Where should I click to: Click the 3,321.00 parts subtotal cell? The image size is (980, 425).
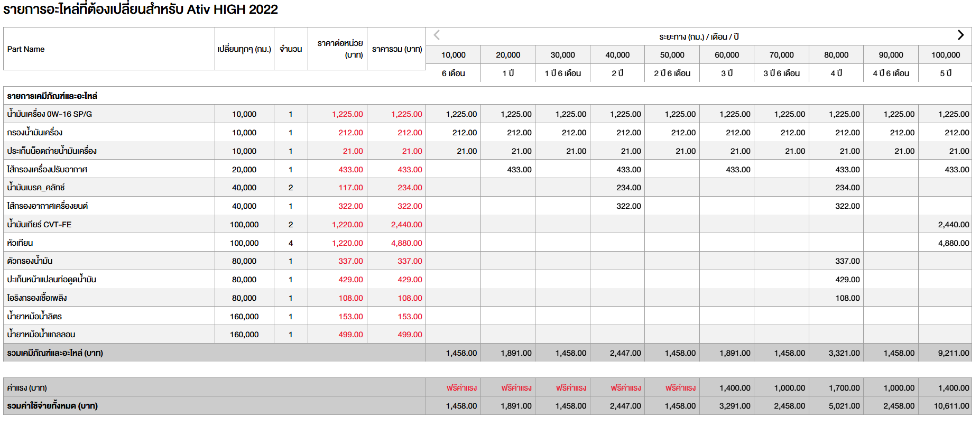point(844,353)
